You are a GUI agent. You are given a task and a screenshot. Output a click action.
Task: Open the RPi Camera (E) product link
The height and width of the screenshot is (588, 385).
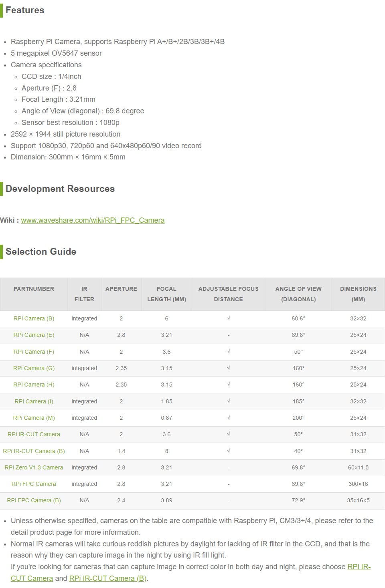coord(34,335)
